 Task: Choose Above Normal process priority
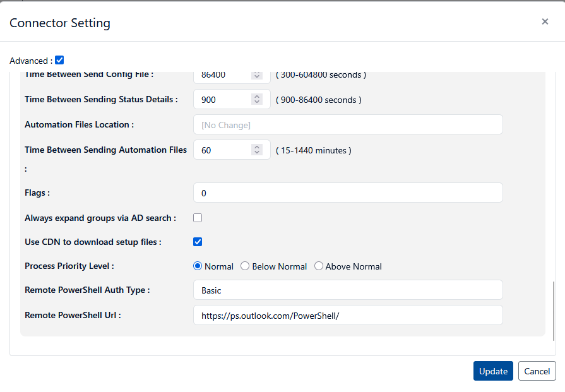tap(319, 266)
